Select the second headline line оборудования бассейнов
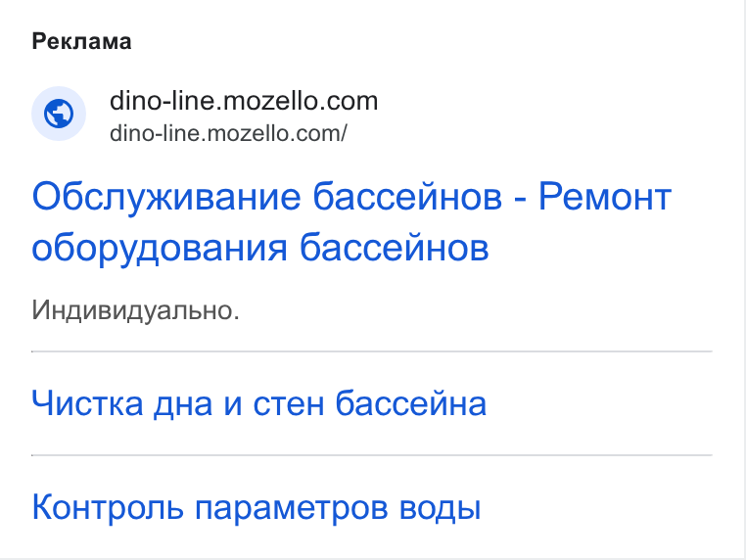This screenshot has height=560, width=746. [260, 248]
